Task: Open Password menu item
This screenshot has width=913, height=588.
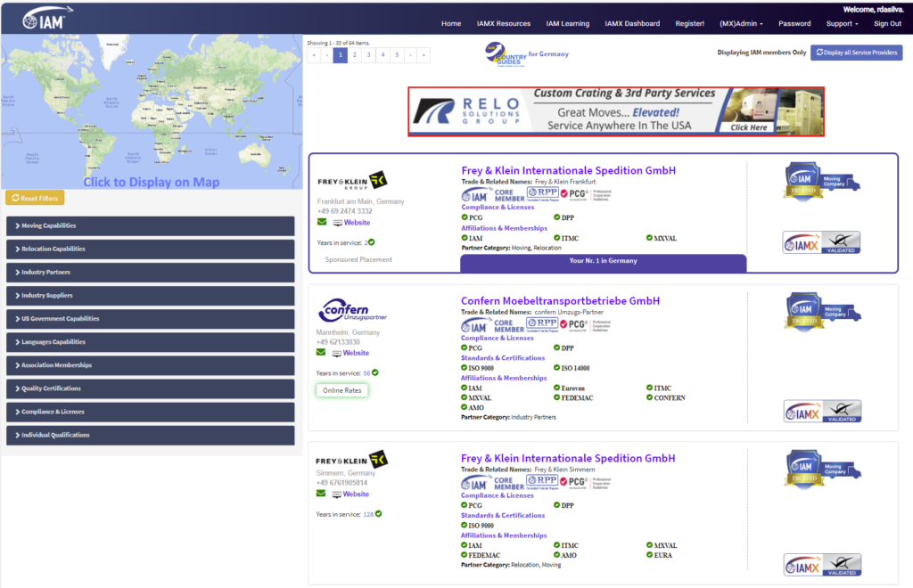Action: pyautogui.click(x=794, y=24)
